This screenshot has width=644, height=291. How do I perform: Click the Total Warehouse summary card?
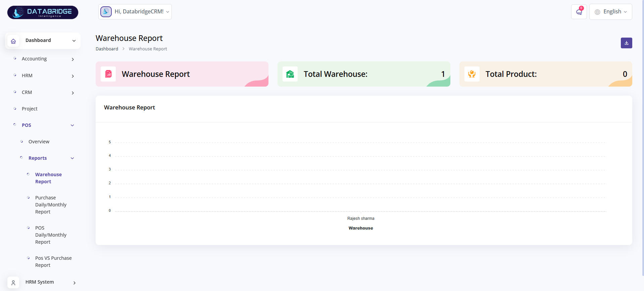pos(364,74)
